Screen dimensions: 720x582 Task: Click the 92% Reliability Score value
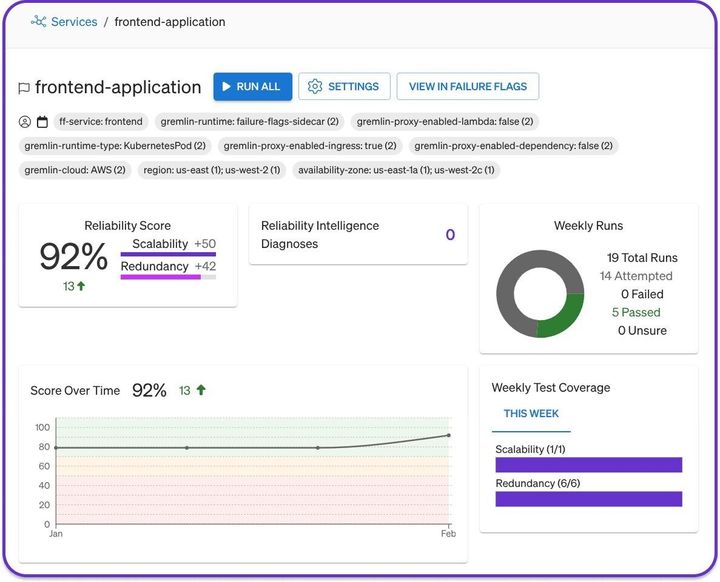(73, 256)
